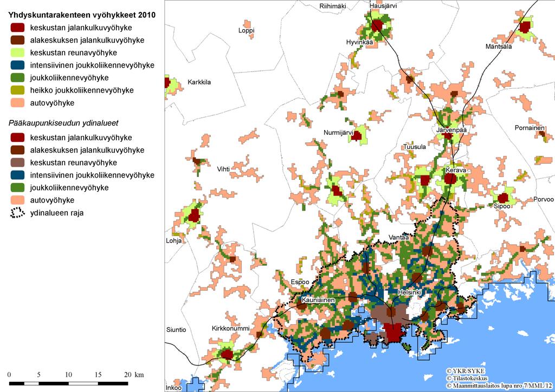This screenshot has width=555, height=392.
Task: Click the Porvoo map label
Action: tap(543, 199)
